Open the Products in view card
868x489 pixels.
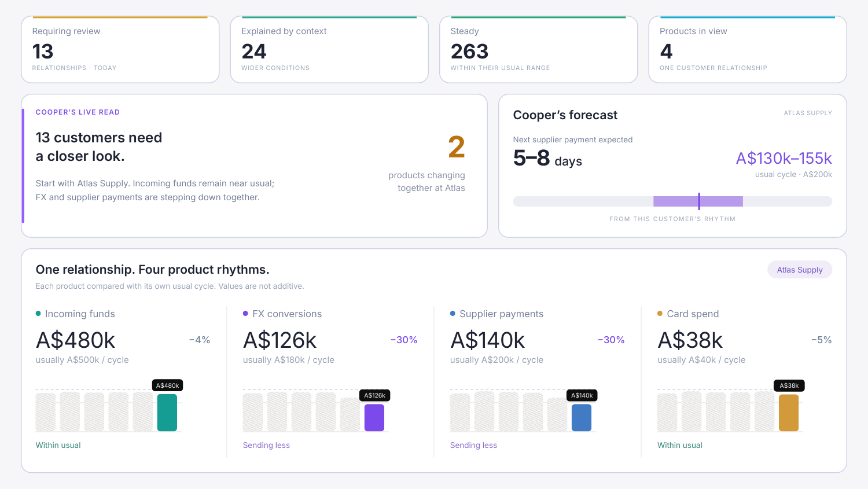[x=748, y=49]
